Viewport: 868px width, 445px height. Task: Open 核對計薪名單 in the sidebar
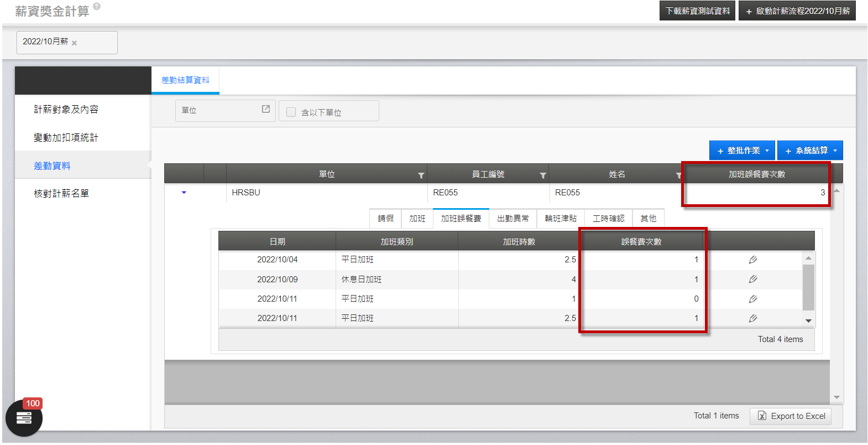pyautogui.click(x=61, y=194)
